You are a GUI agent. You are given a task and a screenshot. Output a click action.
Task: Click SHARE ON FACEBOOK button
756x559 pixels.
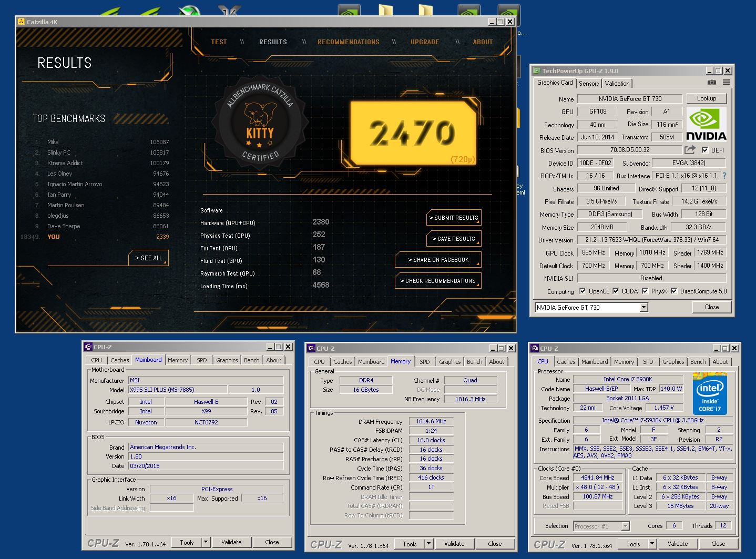pyautogui.click(x=438, y=260)
